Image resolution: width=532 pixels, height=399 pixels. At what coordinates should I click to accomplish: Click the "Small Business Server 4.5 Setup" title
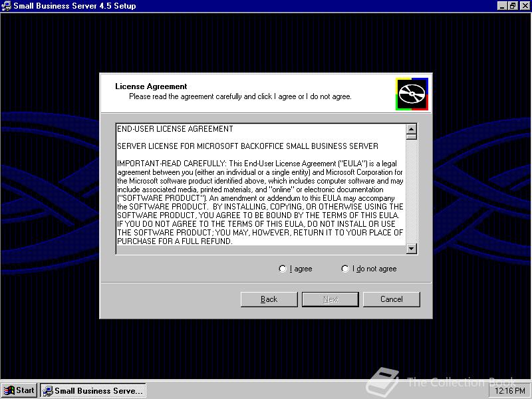pyautogui.click(x=74, y=6)
